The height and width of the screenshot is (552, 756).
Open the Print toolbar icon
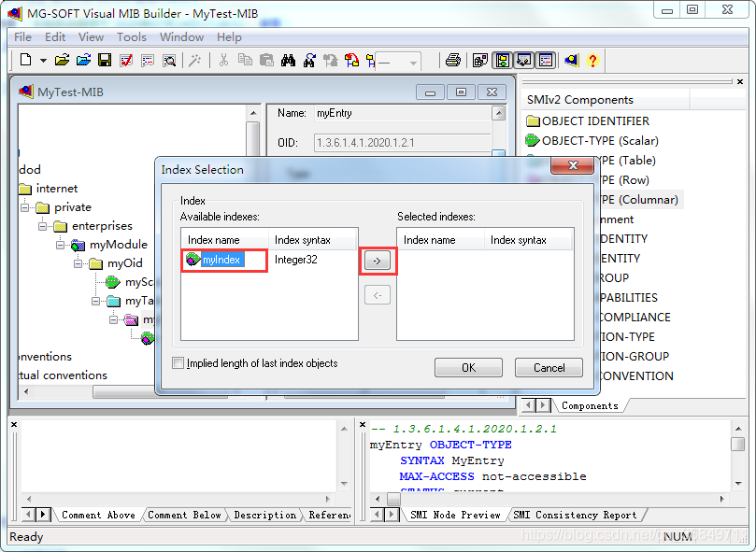click(x=453, y=59)
